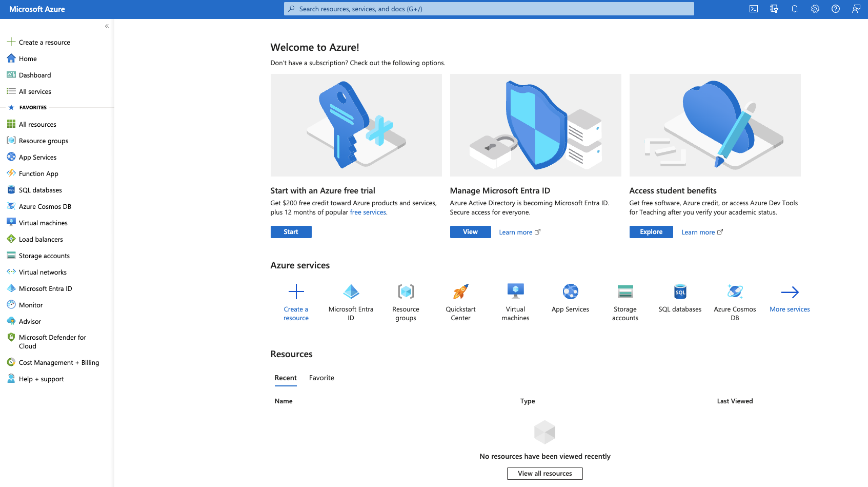Click More services arrow
Image resolution: width=868 pixels, height=487 pixels.
point(790,298)
